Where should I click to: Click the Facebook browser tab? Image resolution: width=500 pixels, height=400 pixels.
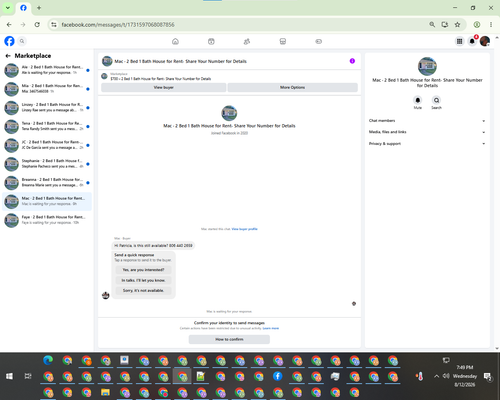(23, 8)
